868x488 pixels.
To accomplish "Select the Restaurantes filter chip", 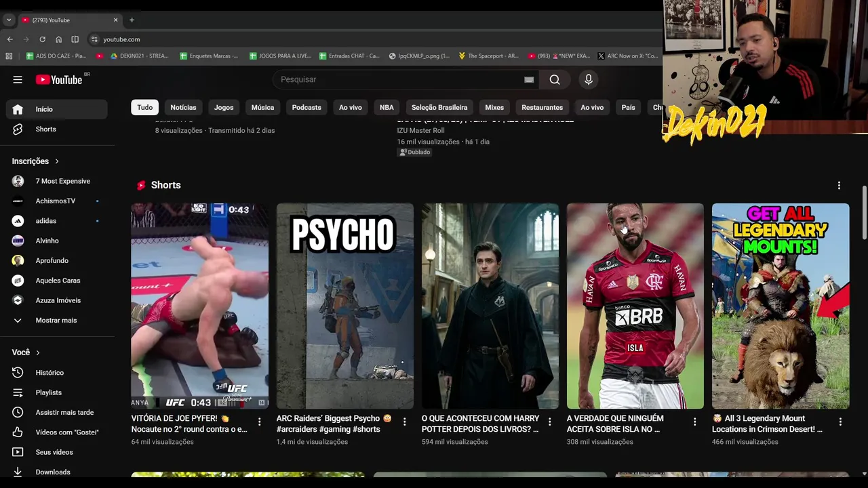I will tap(542, 107).
